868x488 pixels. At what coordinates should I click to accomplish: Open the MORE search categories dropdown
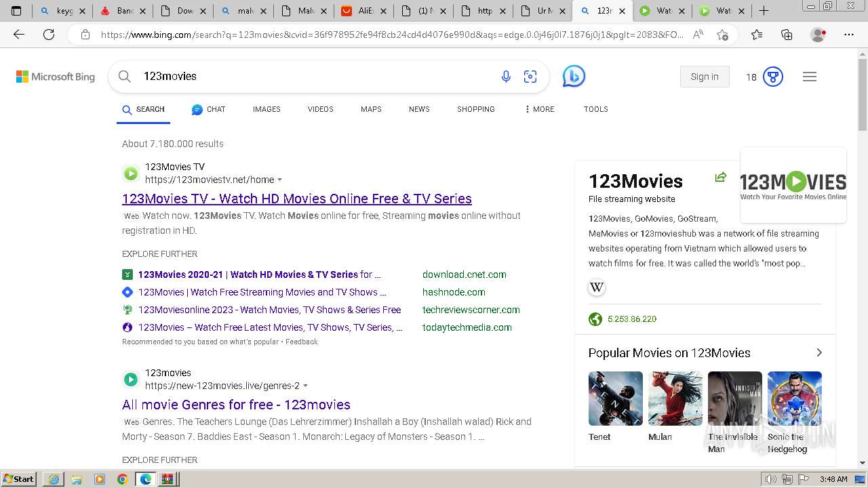pyautogui.click(x=540, y=109)
